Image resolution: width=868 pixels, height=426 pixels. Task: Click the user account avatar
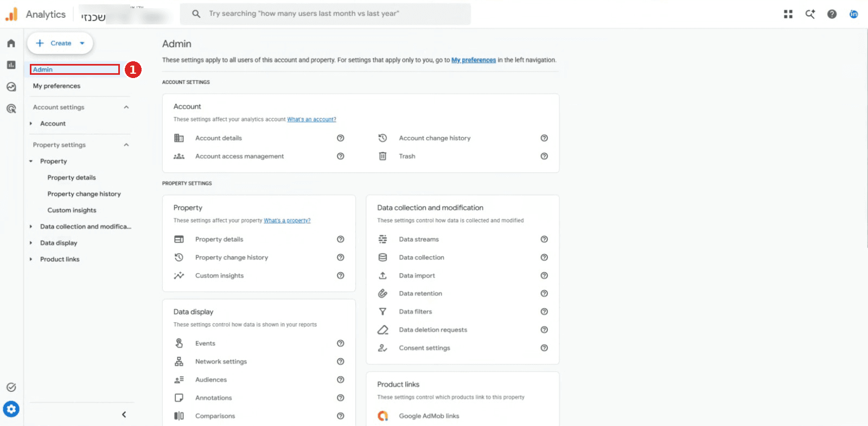click(x=853, y=14)
